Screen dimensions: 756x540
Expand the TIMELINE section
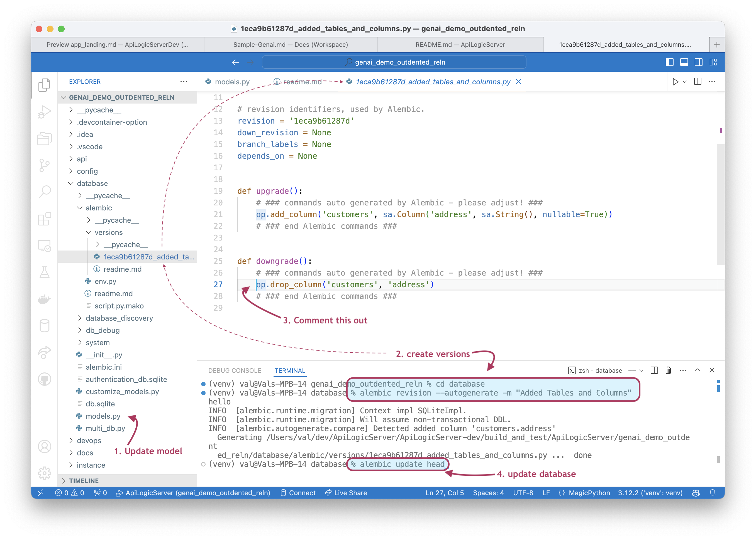127,481
